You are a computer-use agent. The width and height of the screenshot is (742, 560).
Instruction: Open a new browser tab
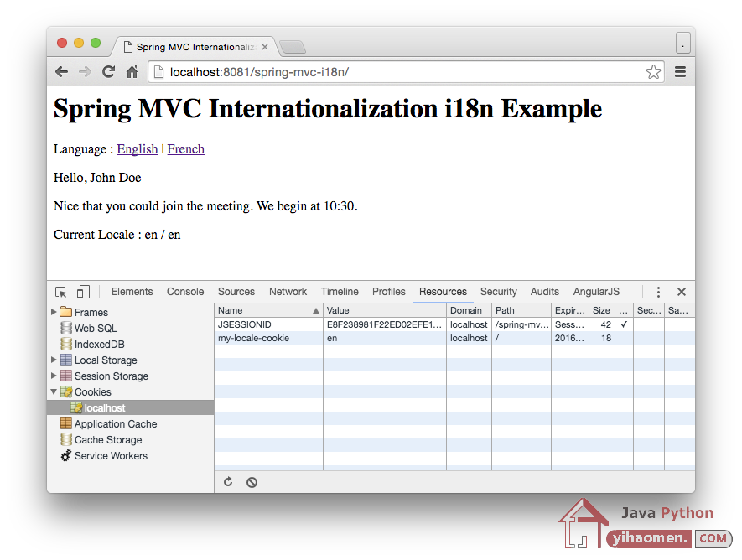[x=293, y=47]
